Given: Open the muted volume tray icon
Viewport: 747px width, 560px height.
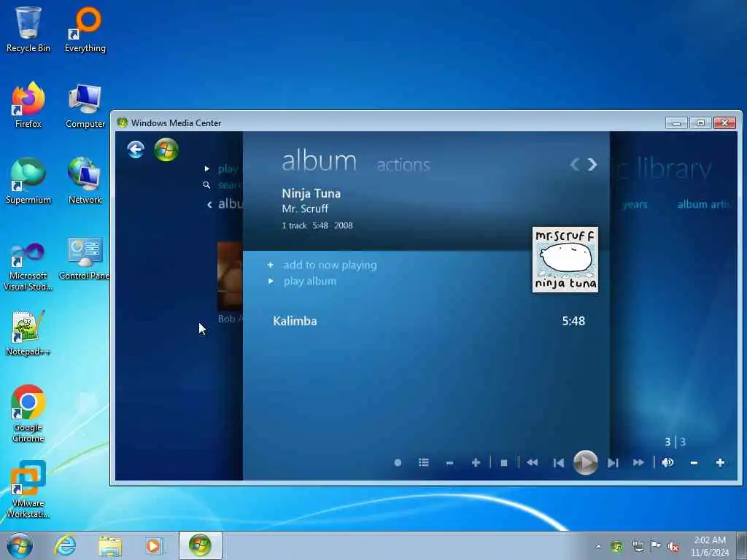Looking at the screenshot, I should (673, 547).
